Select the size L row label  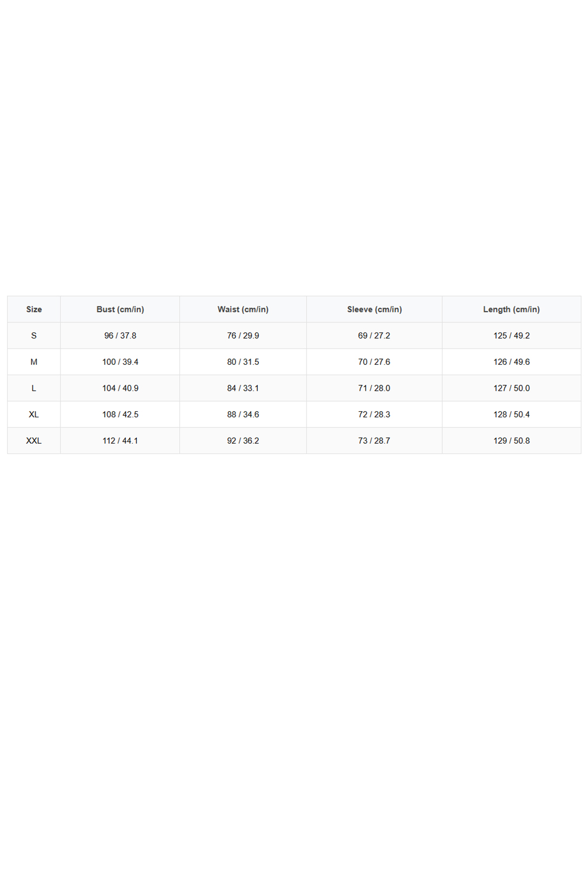pos(34,388)
